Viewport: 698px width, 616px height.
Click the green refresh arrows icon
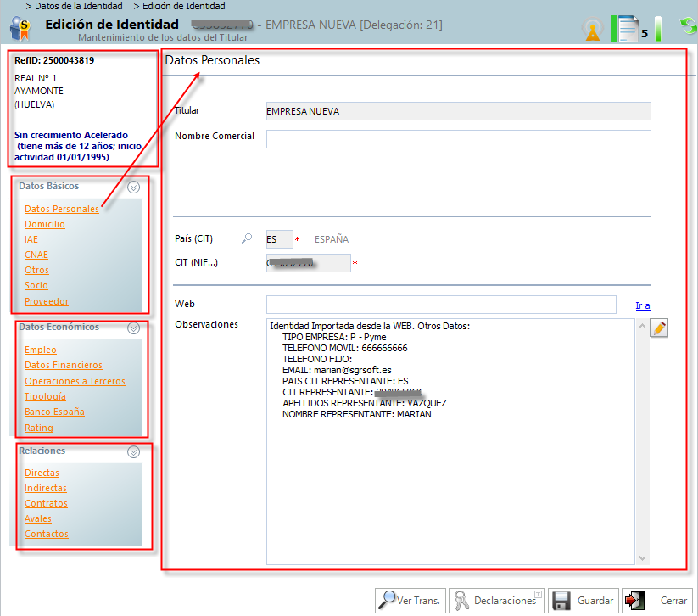[x=688, y=25]
